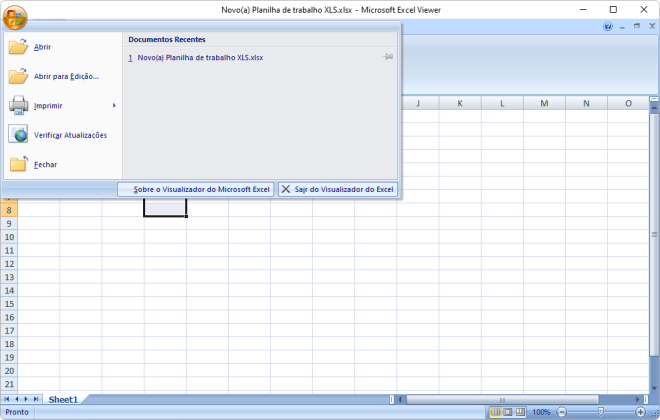Click the zoom slider handle
660x420 pixels.
(x=600, y=412)
